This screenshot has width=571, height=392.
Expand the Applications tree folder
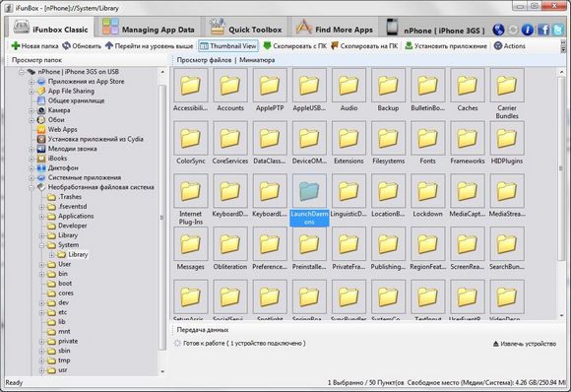(x=41, y=217)
